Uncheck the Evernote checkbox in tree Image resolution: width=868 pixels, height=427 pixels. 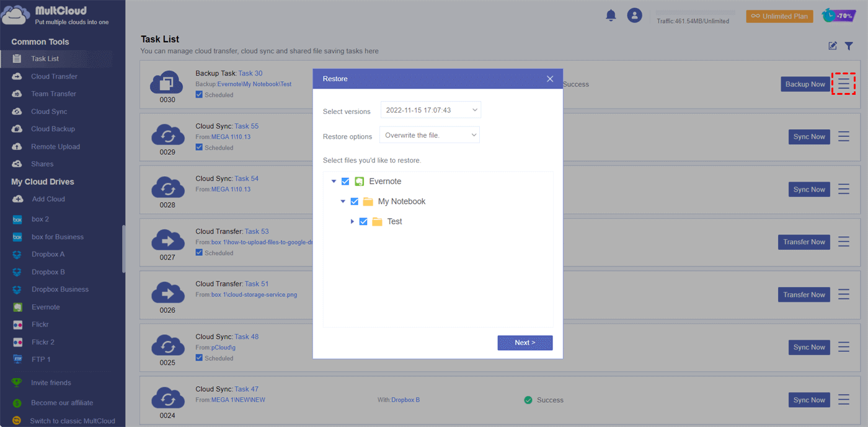pyautogui.click(x=345, y=182)
